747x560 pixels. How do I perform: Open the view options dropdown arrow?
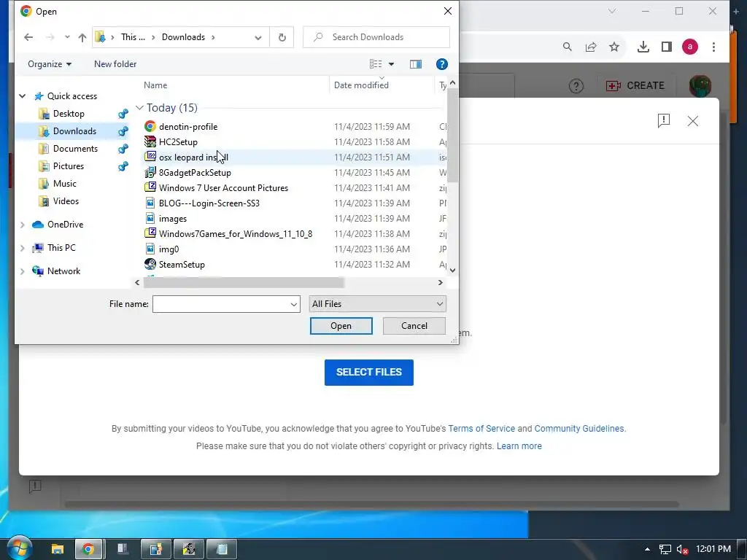point(391,64)
